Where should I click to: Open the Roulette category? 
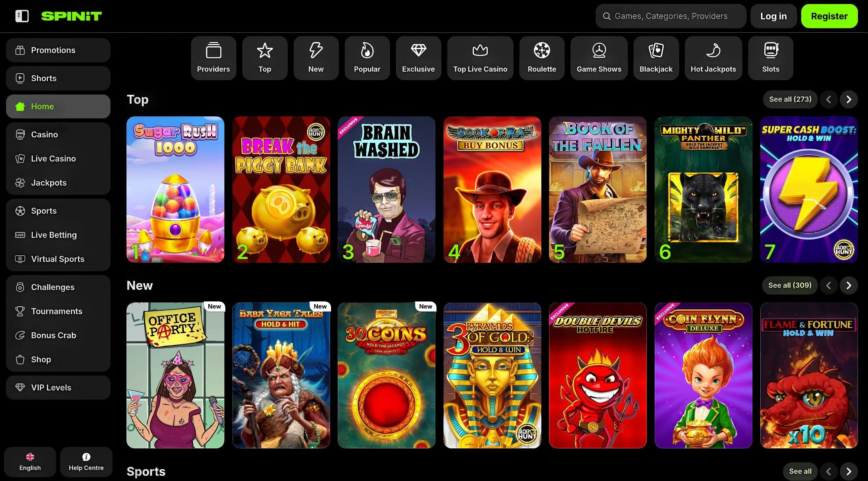541,58
